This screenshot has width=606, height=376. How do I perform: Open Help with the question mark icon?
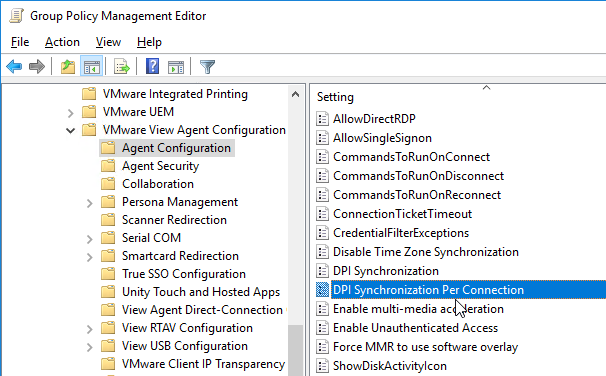(152, 66)
